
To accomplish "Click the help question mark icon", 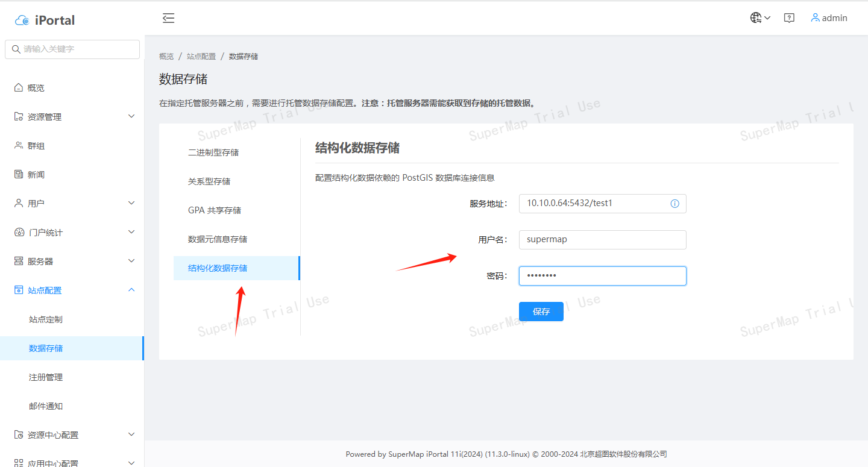I will pos(789,18).
